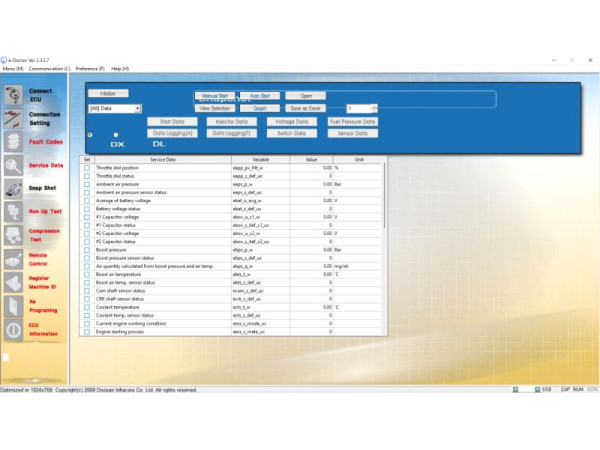Check the Throttle dial position checkbox

[87, 167]
